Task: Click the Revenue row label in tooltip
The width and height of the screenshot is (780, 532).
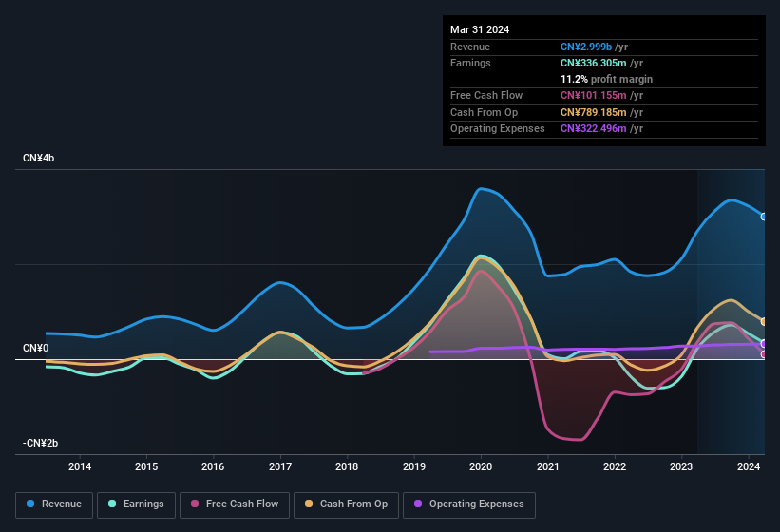Action: coord(470,47)
